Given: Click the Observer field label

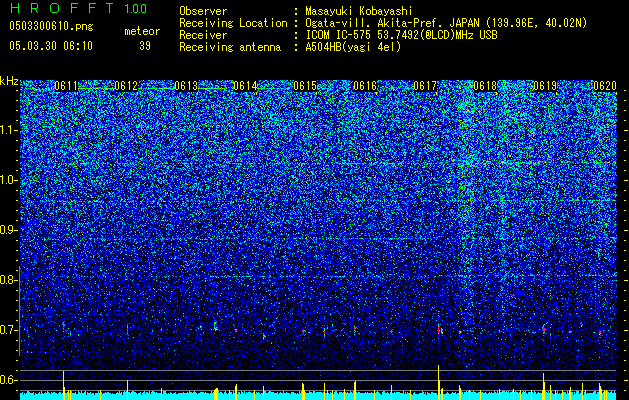Looking at the screenshot, I should click(203, 12).
